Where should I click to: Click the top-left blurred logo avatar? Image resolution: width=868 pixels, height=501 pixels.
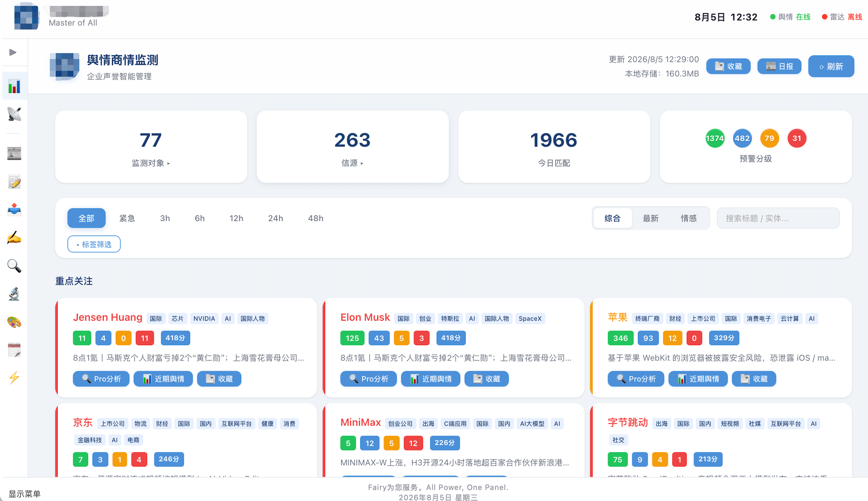click(x=27, y=17)
